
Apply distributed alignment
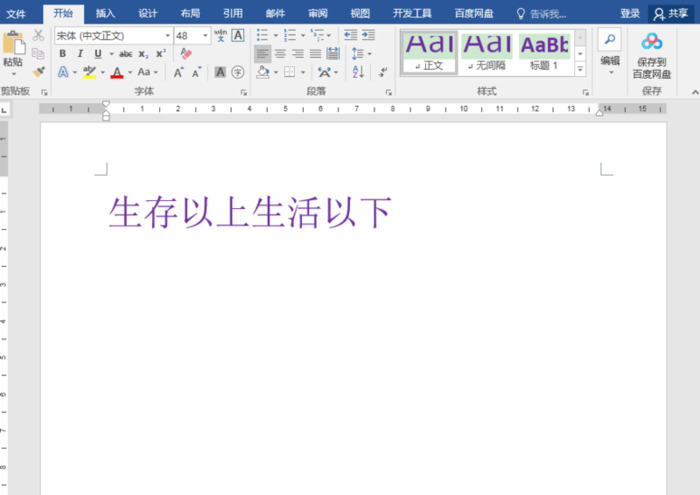(x=333, y=54)
